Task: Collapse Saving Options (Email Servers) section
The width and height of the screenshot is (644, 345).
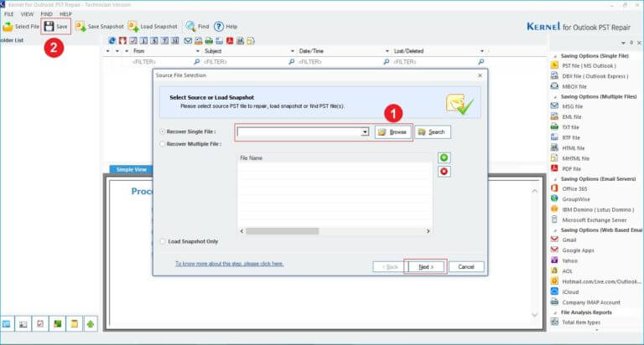Action: pyautogui.click(x=555, y=180)
